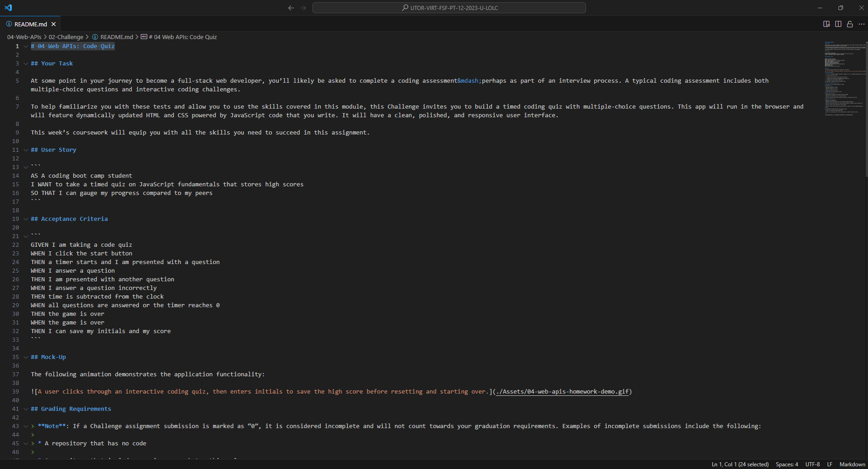The height and width of the screenshot is (469, 868).
Task: Collapse the Grading Requirements section
Action: tap(25, 409)
